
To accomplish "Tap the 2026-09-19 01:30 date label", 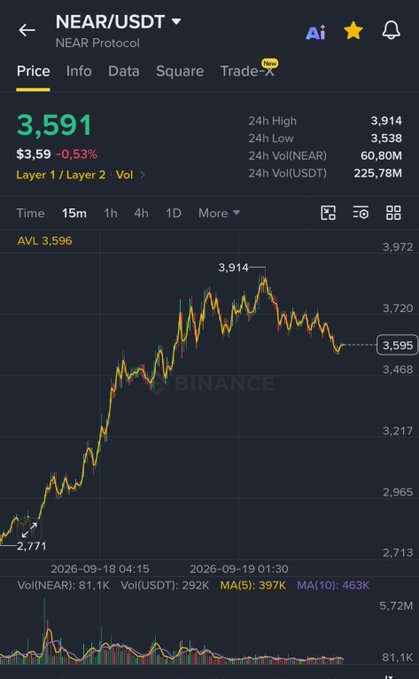I will click(x=239, y=569).
